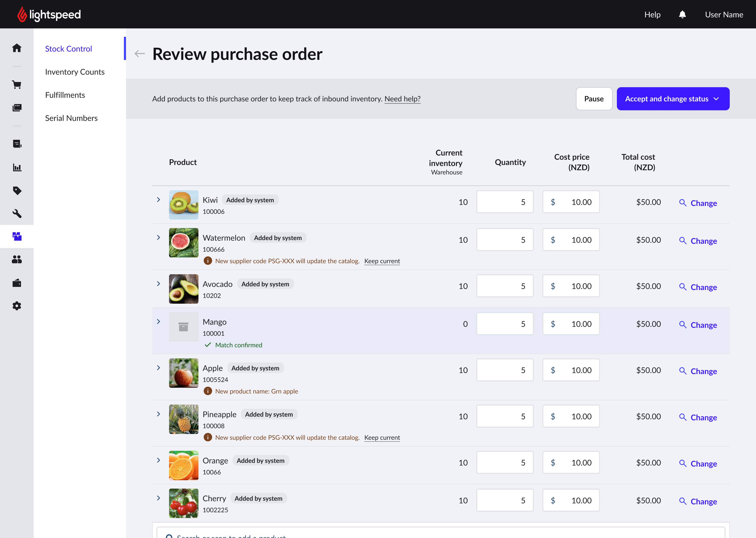
Task: Open Inventory Counts menu item
Action: pyautogui.click(x=75, y=72)
